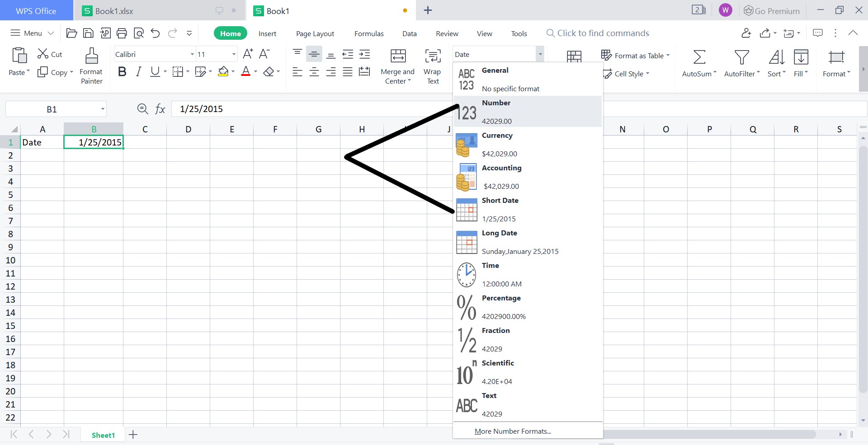
Task: Open the AutoFilter tool
Action: click(741, 63)
